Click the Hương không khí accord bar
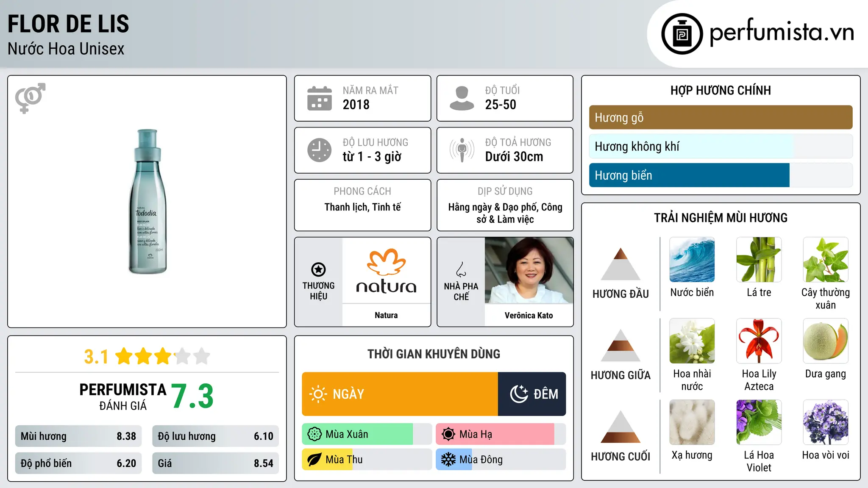 (x=721, y=146)
